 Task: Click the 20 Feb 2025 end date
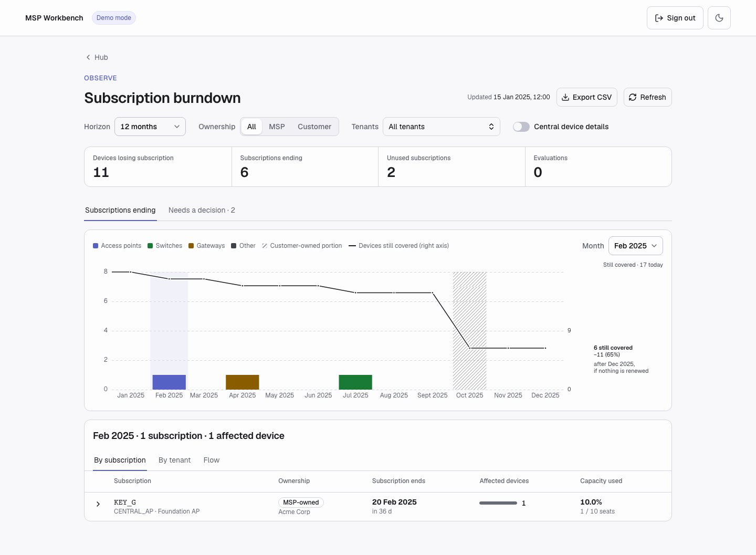pyautogui.click(x=394, y=502)
